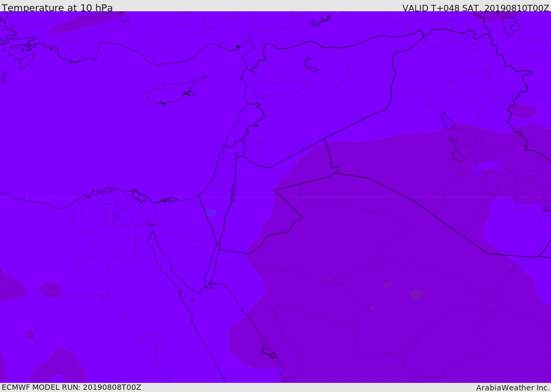Click the 'VALID T+048 SAT. 20190810T00Z' label
551x392 pixels.
[476, 8]
